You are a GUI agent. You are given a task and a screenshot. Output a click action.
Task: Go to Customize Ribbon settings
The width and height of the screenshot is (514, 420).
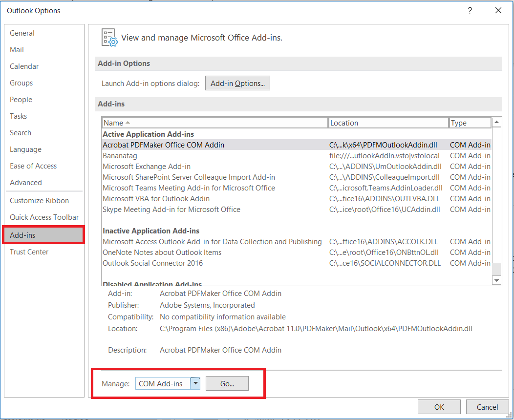(39, 201)
